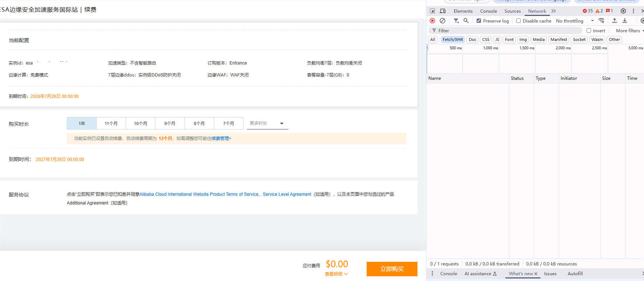Close the What's new drawer tab

click(536, 274)
